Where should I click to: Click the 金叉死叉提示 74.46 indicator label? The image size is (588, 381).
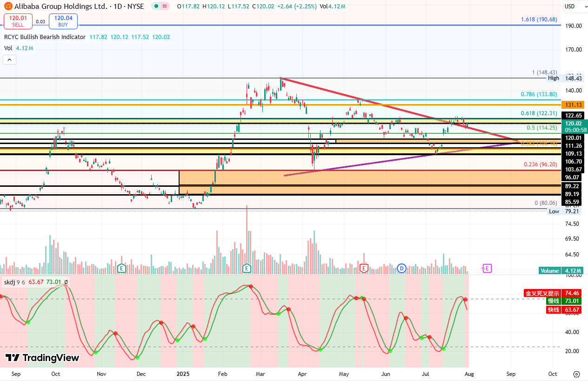[x=553, y=293]
